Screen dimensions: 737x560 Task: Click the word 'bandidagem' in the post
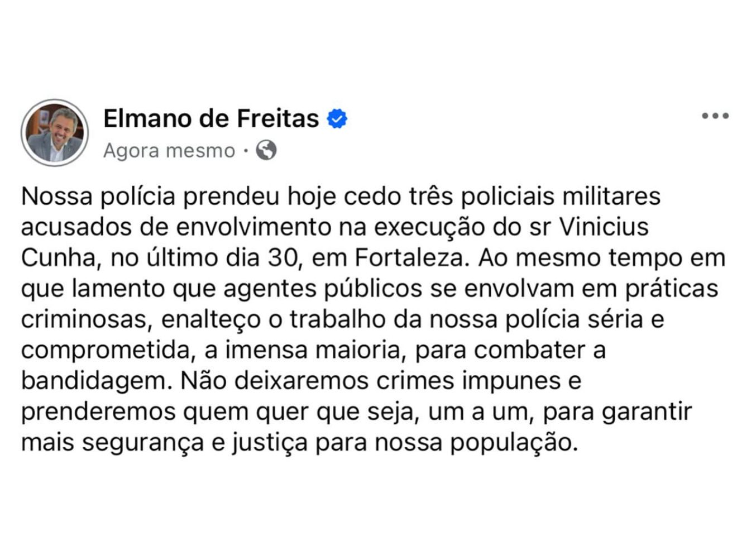click(93, 381)
